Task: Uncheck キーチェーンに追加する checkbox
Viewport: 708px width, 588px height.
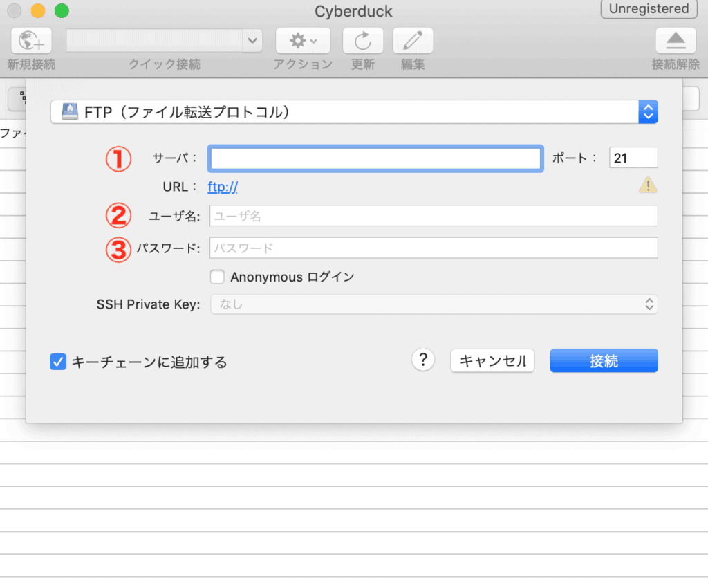Action: point(58,362)
